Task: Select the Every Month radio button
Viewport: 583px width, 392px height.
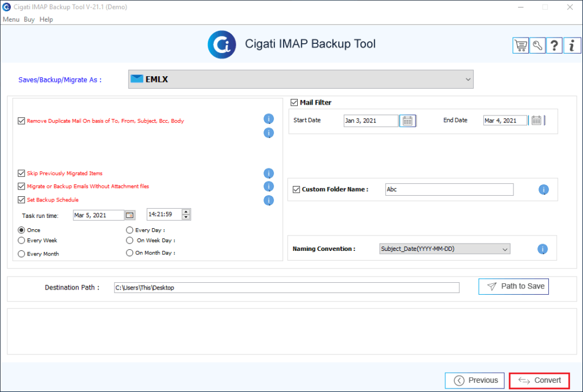Action: tap(22, 254)
